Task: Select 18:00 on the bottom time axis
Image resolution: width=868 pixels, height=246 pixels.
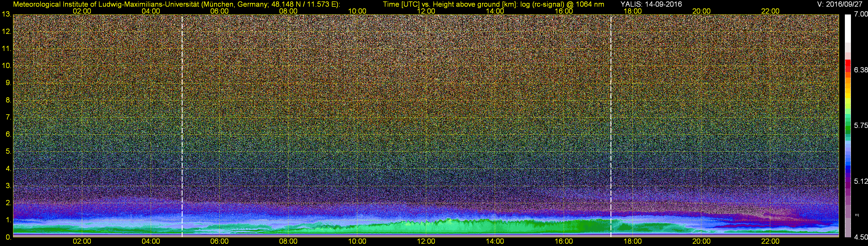Action: pyautogui.click(x=632, y=242)
